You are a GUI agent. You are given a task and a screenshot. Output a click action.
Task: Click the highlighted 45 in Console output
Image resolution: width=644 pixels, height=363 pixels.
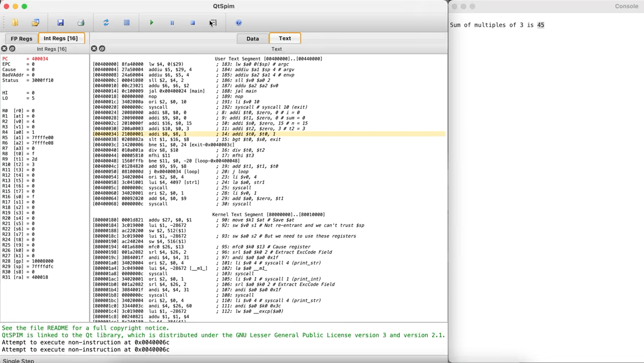(x=541, y=25)
